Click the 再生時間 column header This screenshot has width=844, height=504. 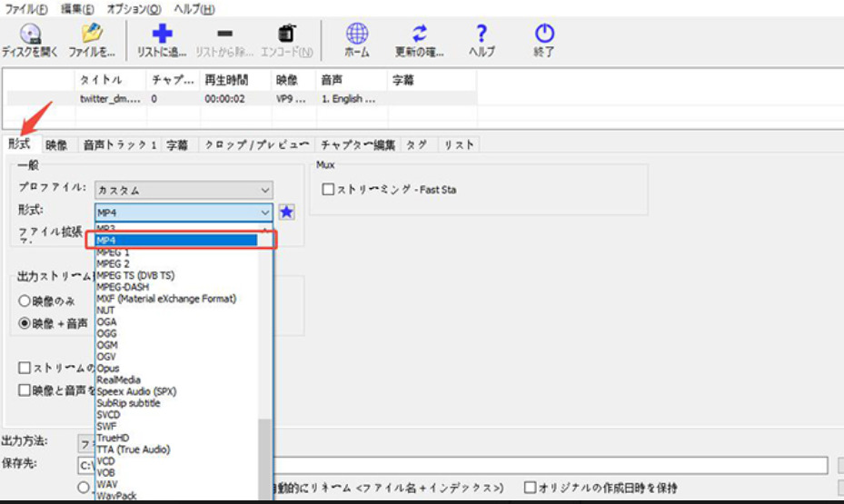click(x=235, y=80)
